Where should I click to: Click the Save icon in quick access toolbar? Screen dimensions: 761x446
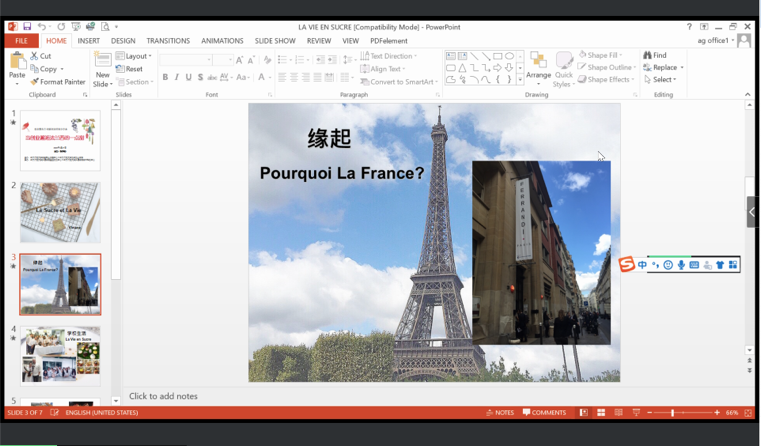pyautogui.click(x=27, y=26)
